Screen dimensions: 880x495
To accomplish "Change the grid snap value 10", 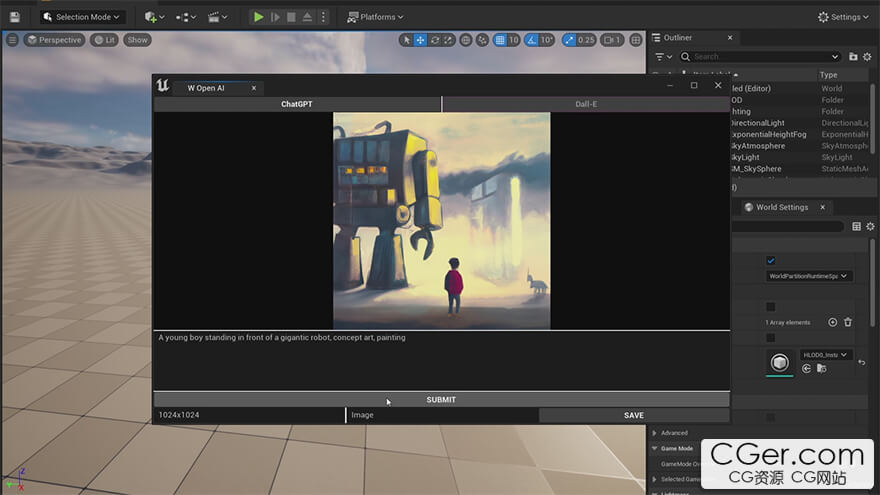I will (x=514, y=40).
